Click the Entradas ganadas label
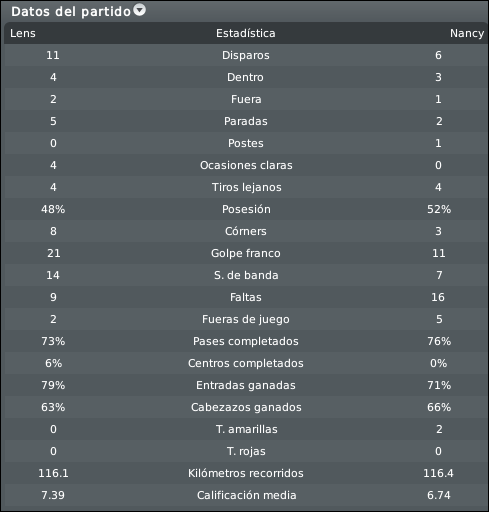This screenshot has height=512, width=489. coord(246,385)
